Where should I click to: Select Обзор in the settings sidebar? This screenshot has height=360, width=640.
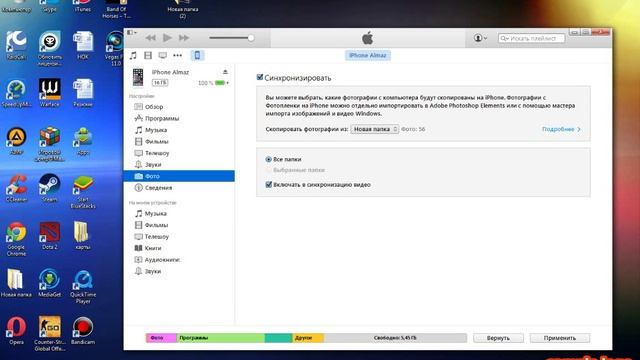[x=179, y=107]
